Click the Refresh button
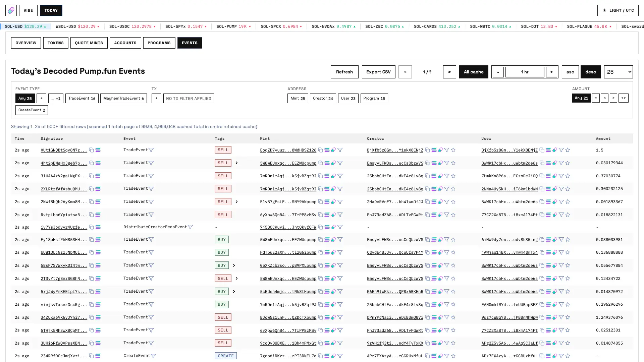The image size is (644, 362). click(x=344, y=72)
